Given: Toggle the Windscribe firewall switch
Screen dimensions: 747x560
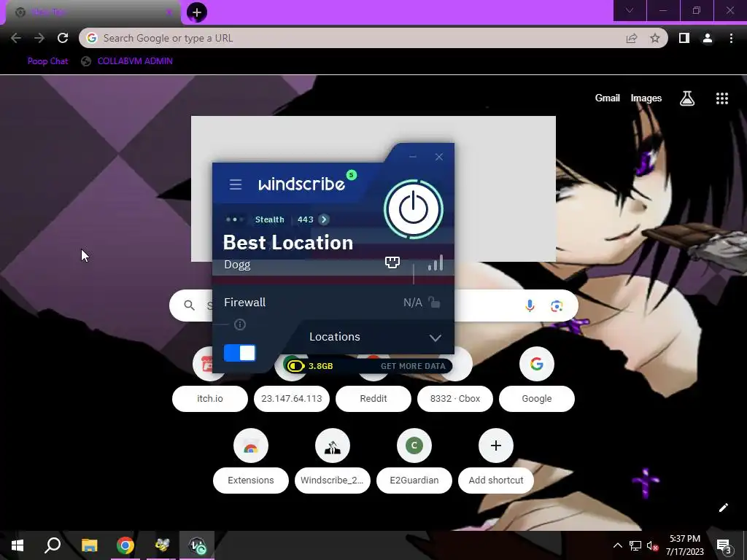Looking at the screenshot, I should click(x=239, y=354).
